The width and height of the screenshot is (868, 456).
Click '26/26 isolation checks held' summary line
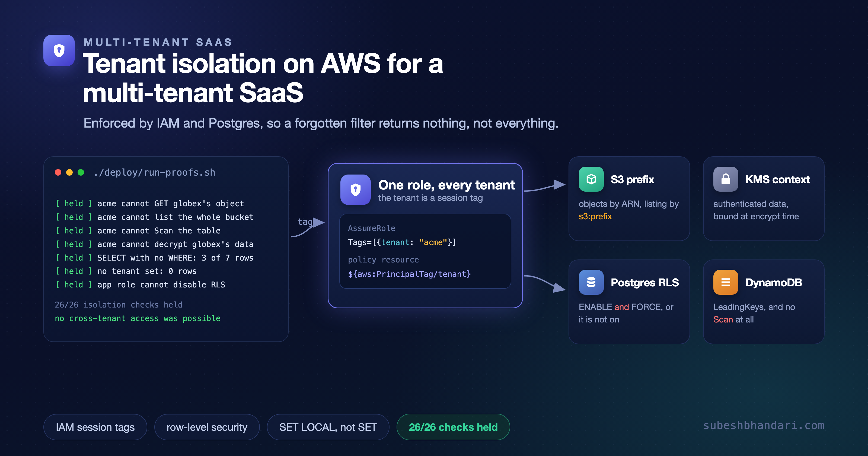coord(119,305)
